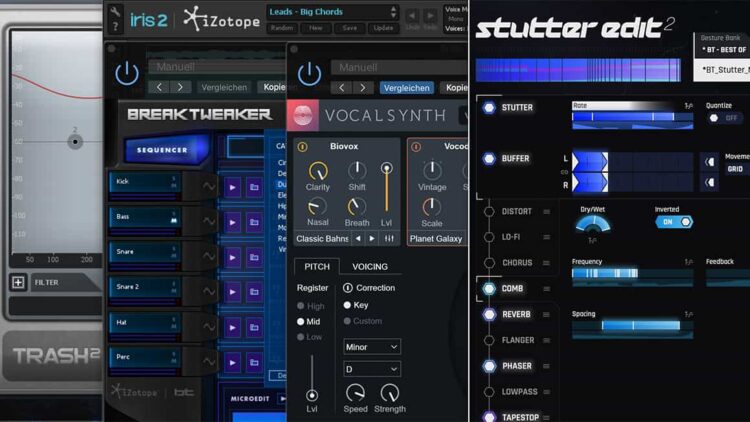Select the Mid register option
This screenshot has width=750, height=422.
coord(309,322)
